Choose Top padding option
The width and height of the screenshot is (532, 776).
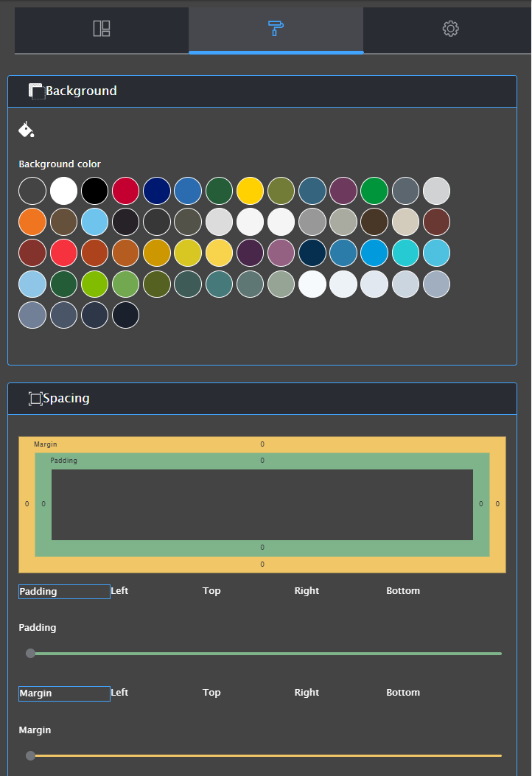click(x=211, y=591)
